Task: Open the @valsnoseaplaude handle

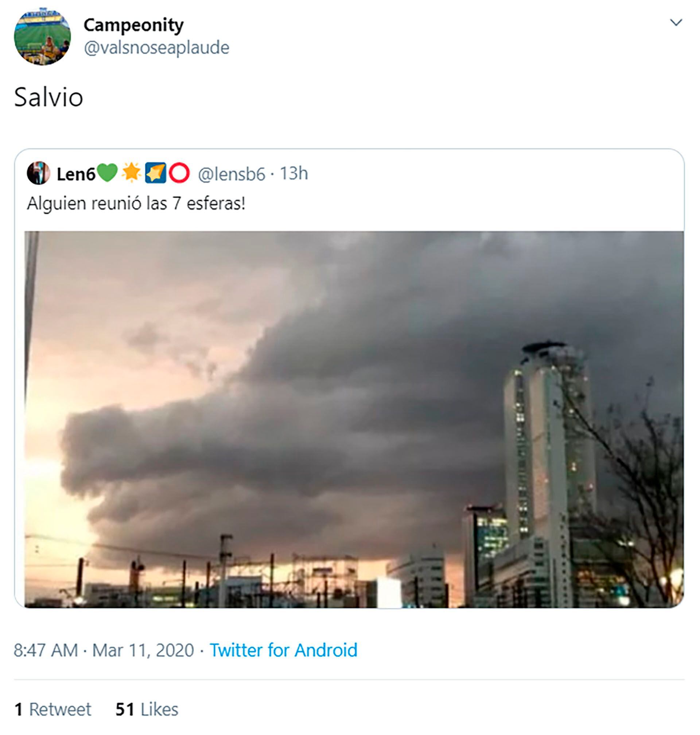Action: (156, 48)
